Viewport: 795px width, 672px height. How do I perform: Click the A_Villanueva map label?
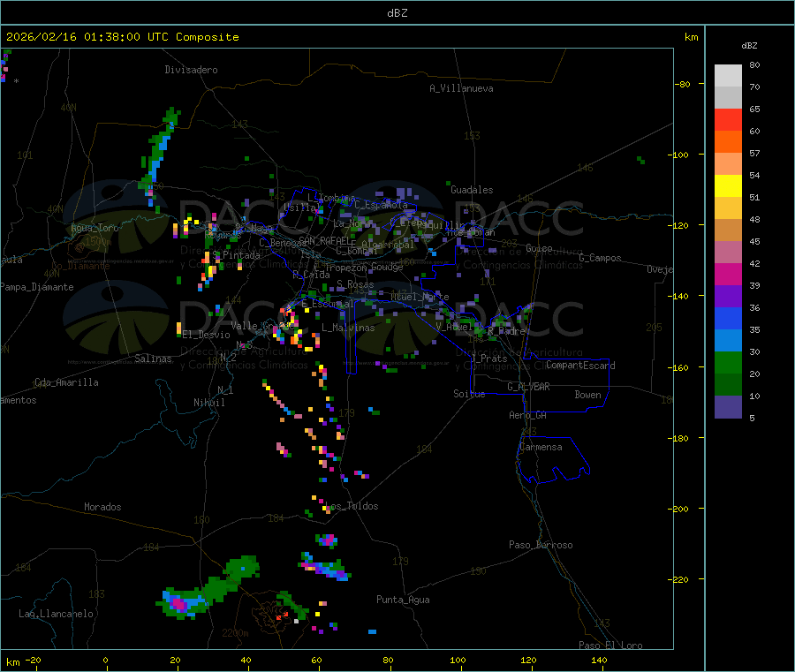pos(461,88)
